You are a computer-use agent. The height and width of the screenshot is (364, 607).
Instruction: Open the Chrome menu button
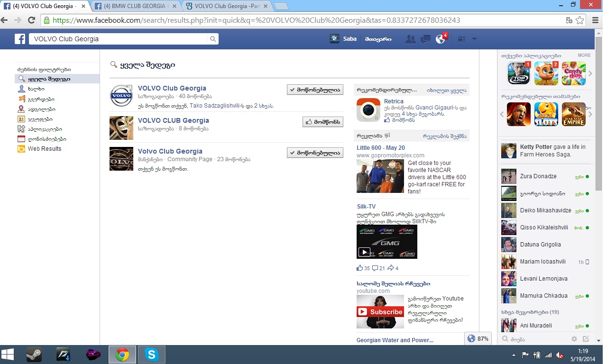pyautogui.click(x=596, y=20)
